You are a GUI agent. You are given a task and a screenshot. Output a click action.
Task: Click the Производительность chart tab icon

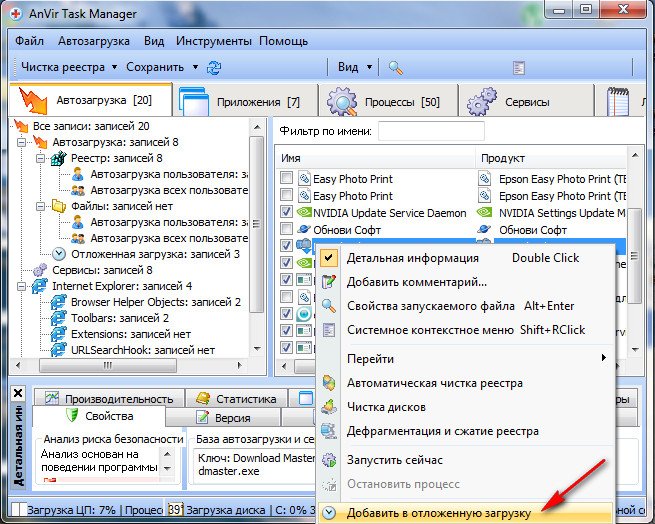[52, 398]
